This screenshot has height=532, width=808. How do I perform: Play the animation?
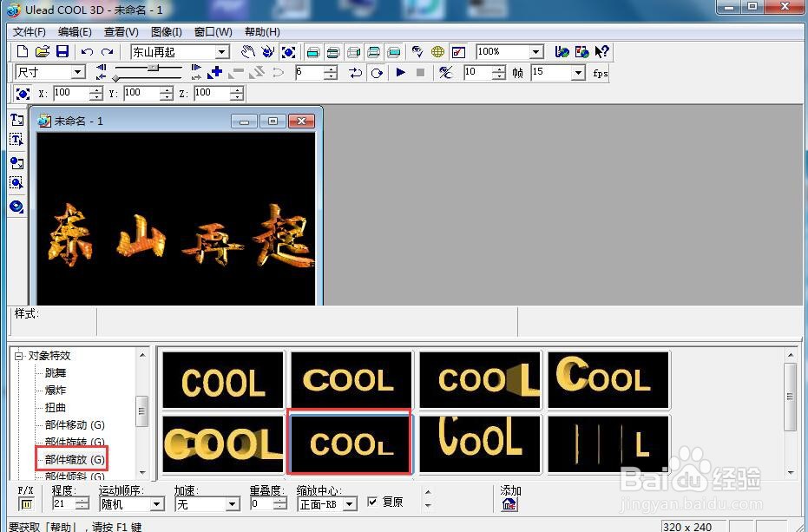point(400,73)
